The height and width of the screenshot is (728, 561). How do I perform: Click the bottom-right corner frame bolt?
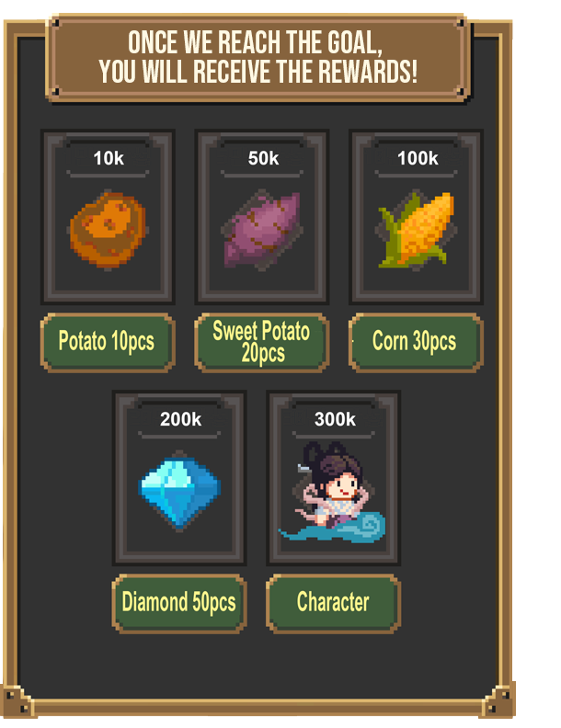499,701
